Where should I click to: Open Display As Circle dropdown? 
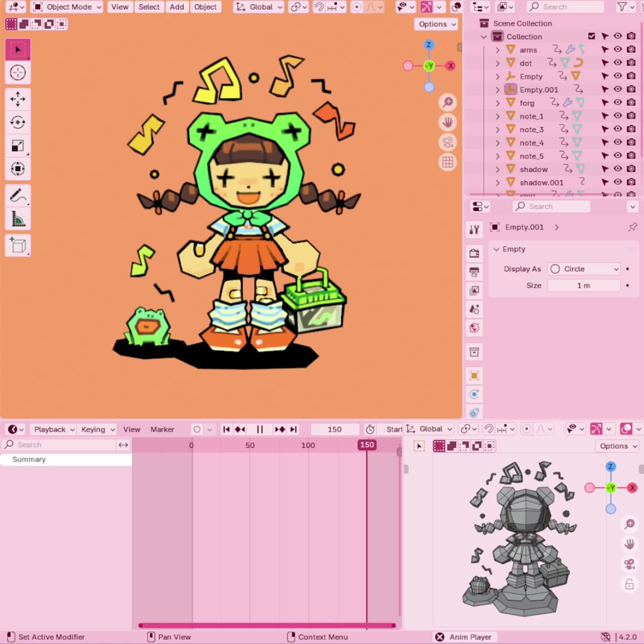[x=584, y=269]
